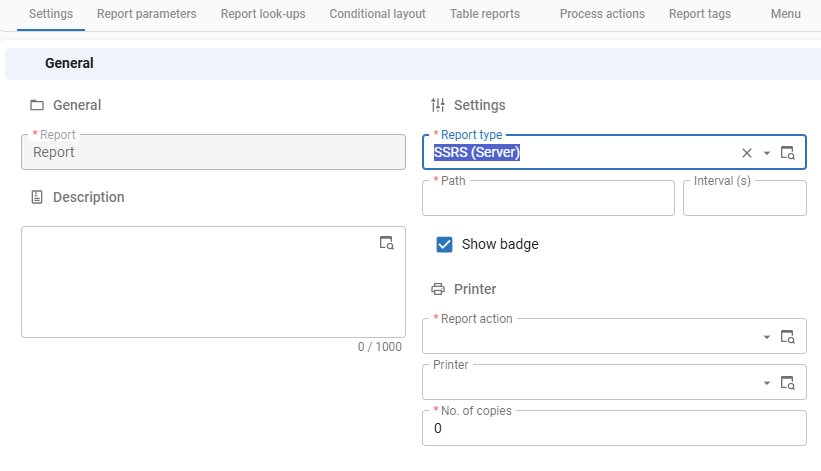Open the Description box expand icon

click(386, 243)
